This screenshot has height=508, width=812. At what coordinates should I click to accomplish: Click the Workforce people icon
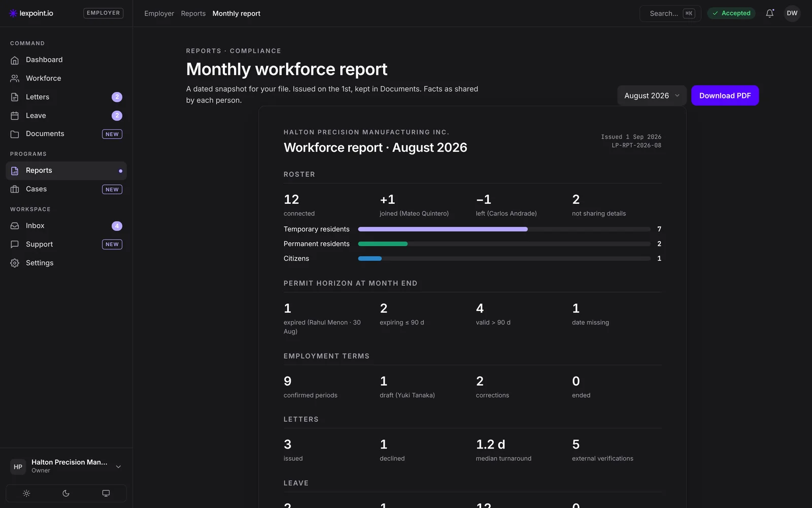pyautogui.click(x=15, y=78)
